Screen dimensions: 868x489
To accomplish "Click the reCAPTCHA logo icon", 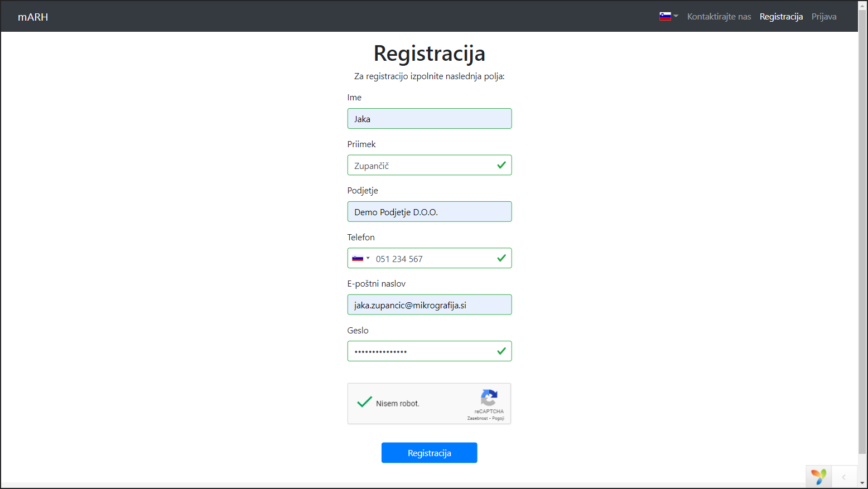I will coord(489,398).
